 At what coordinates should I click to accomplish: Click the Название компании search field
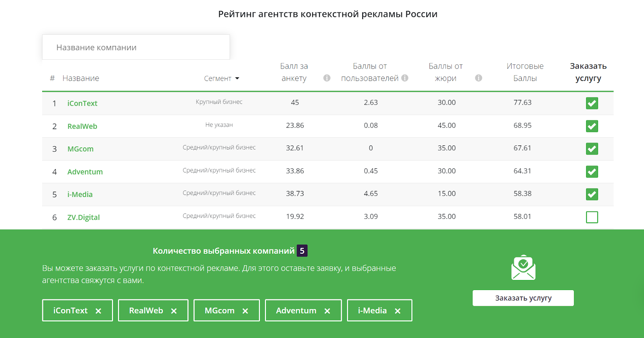point(136,48)
